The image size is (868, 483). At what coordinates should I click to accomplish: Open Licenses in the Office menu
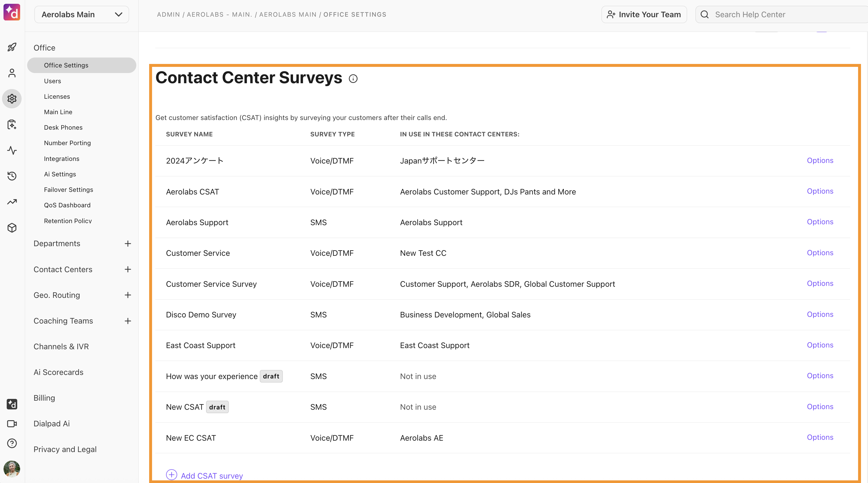(x=57, y=96)
